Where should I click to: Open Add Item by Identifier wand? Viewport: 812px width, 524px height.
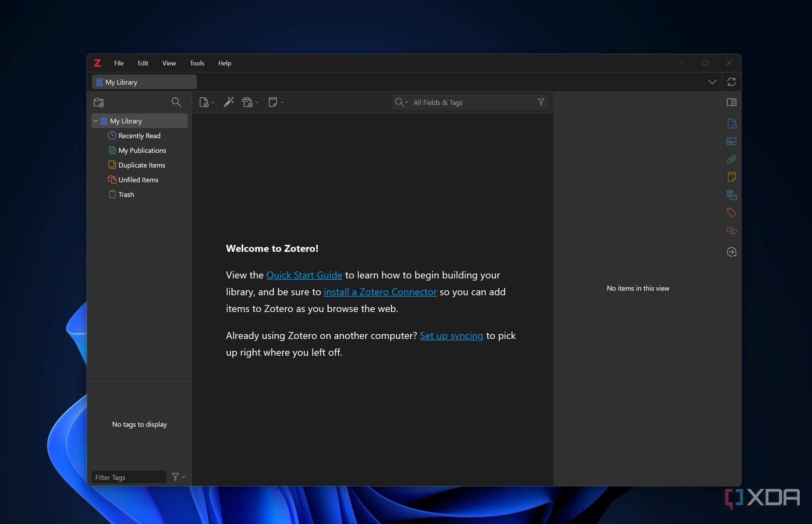[x=229, y=102]
